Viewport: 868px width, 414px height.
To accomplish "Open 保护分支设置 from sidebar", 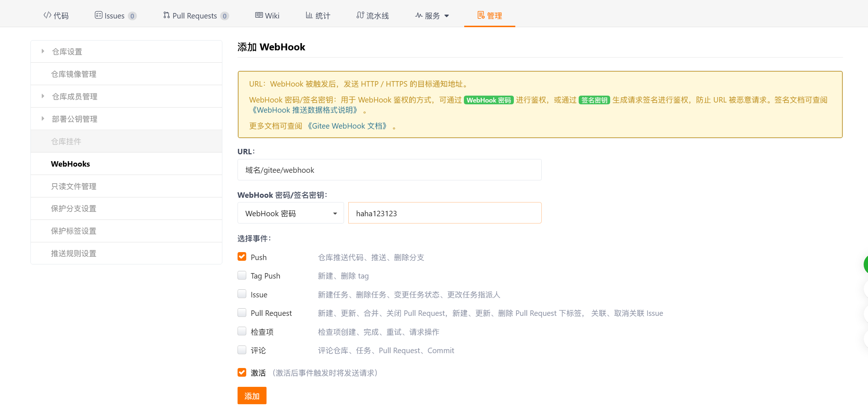I will tap(73, 208).
